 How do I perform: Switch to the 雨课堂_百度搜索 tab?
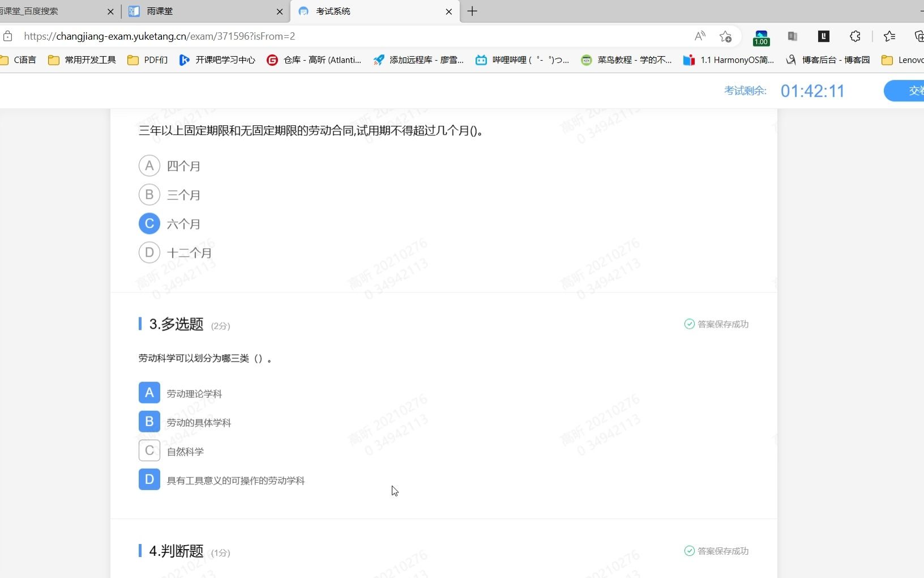[57, 11]
